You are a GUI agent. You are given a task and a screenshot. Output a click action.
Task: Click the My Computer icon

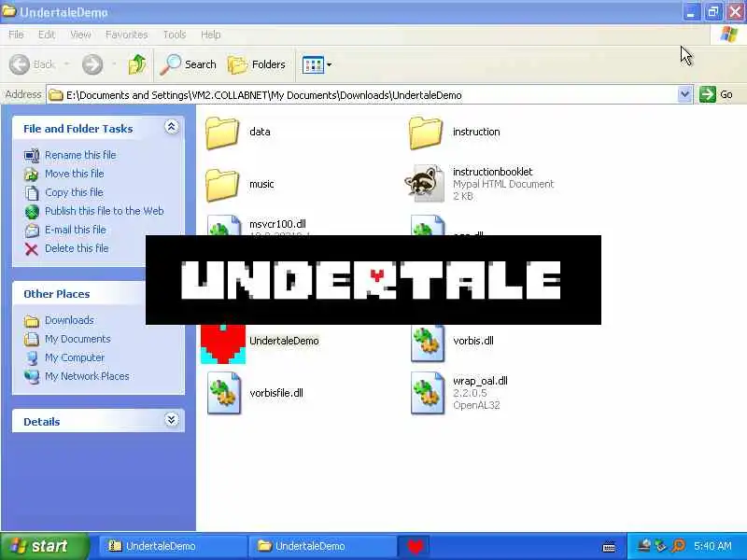coord(32,358)
